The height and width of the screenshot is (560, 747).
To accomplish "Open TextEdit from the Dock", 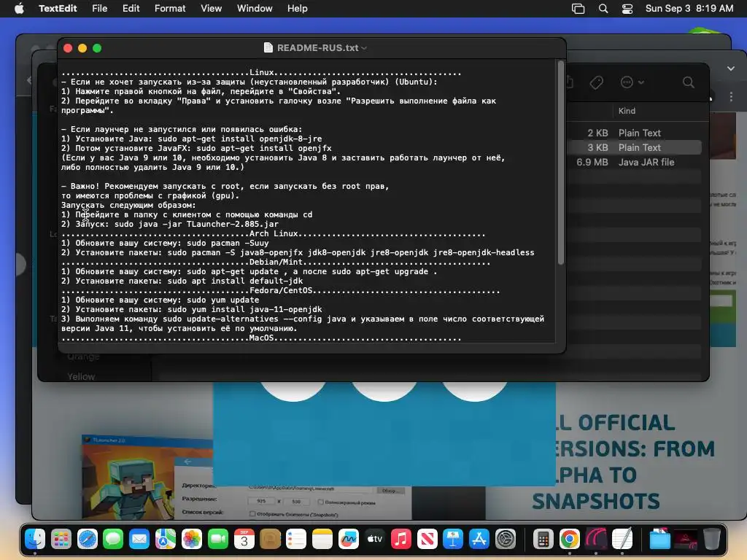I will [622, 539].
